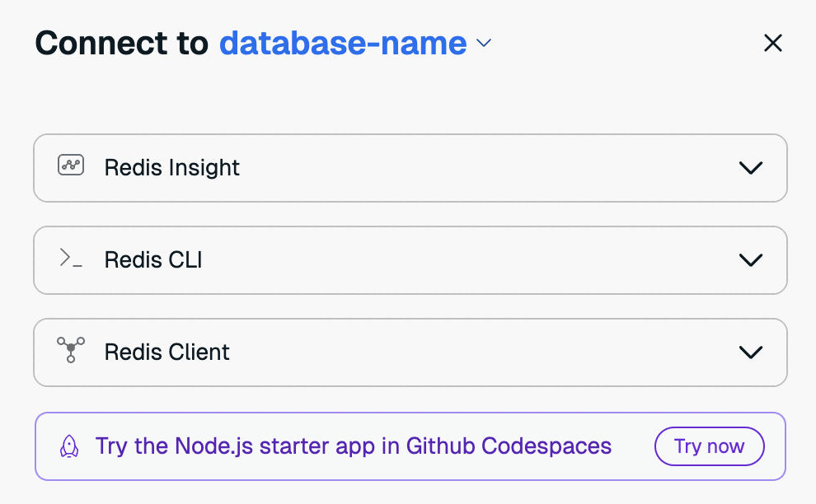Expand the Redis Insight section chevron

(x=750, y=168)
